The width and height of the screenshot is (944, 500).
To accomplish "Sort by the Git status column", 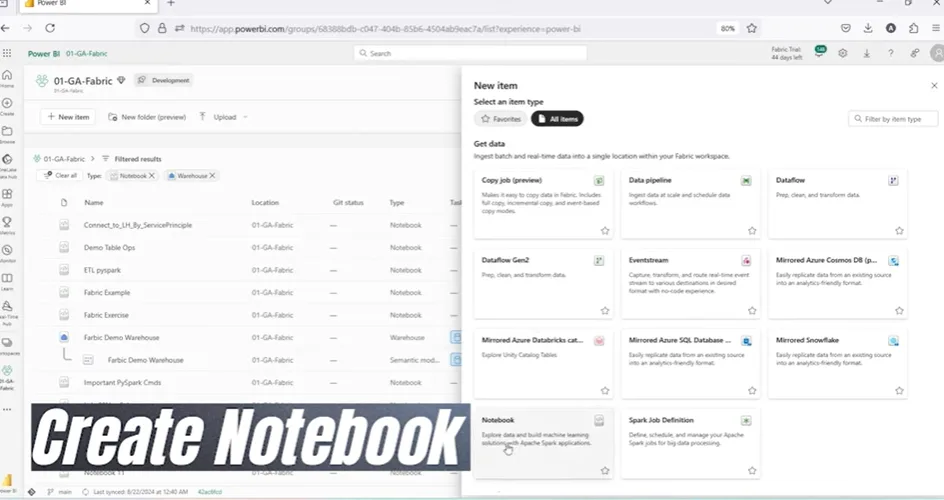I will point(348,203).
